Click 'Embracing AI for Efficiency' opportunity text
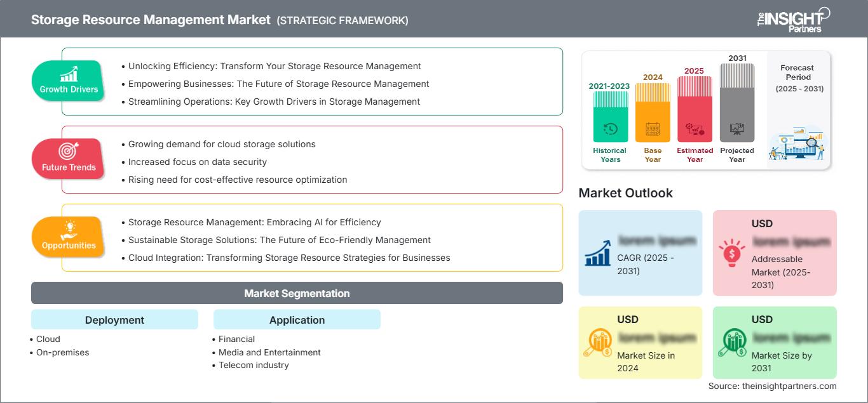The height and width of the screenshot is (403, 868). coord(255,222)
